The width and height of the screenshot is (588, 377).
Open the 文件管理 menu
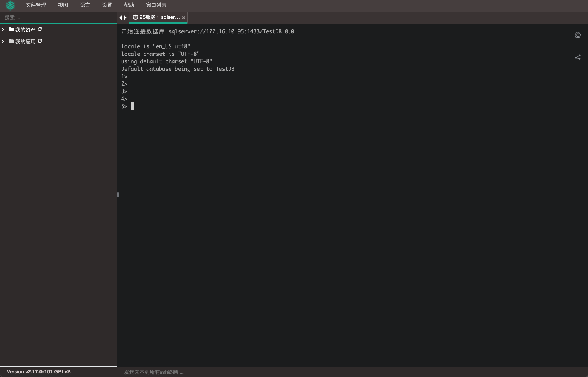click(x=36, y=5)
